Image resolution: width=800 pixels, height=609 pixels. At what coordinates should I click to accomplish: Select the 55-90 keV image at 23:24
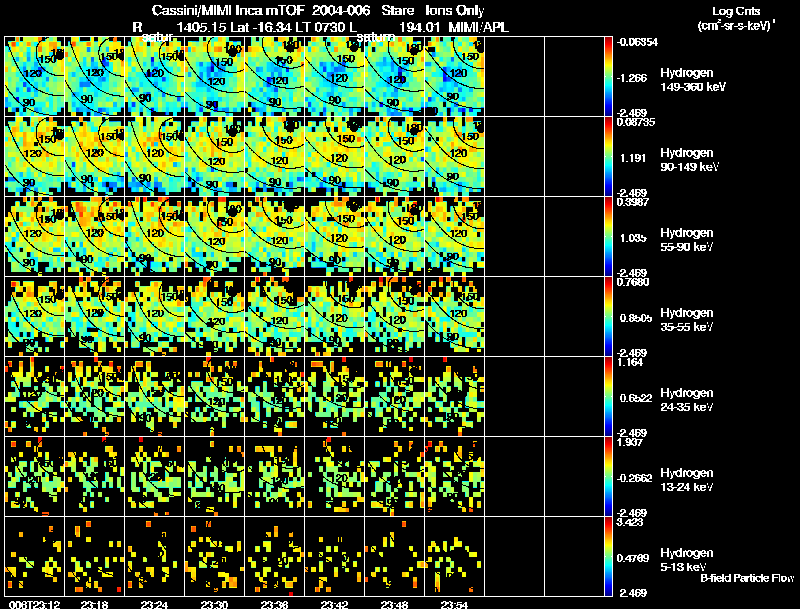pyautogui.click(x=155, y=237)
